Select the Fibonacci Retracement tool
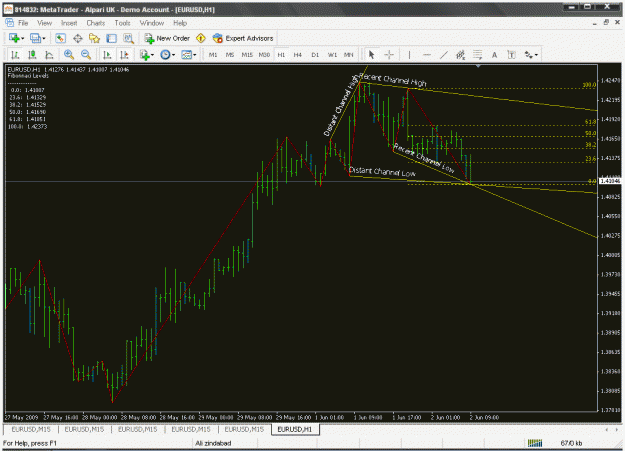625x451 pixels. (x=478, y=55)
